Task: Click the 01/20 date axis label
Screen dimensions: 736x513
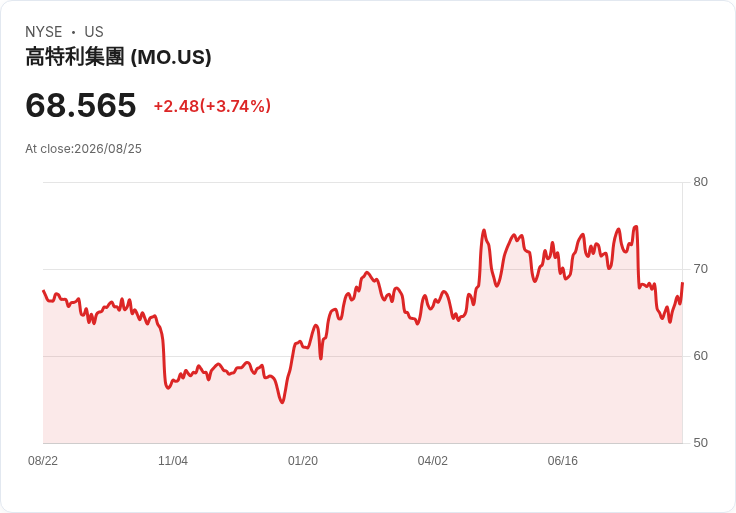Action: [x=303, y=461]
